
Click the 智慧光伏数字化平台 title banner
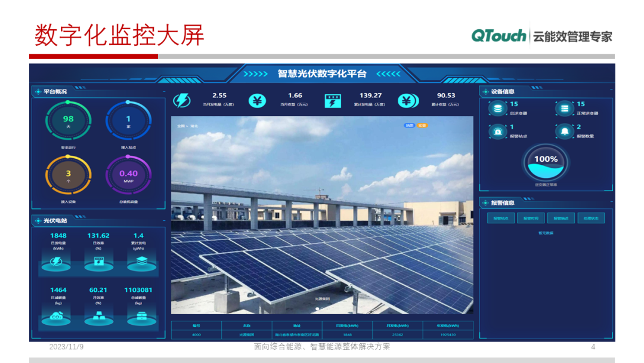coord(322,73)
